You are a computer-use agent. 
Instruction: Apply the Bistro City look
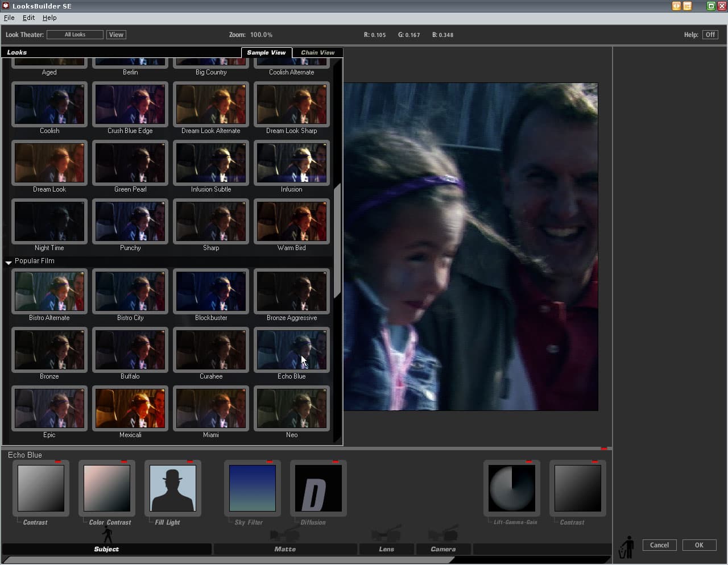coord(130,292)
